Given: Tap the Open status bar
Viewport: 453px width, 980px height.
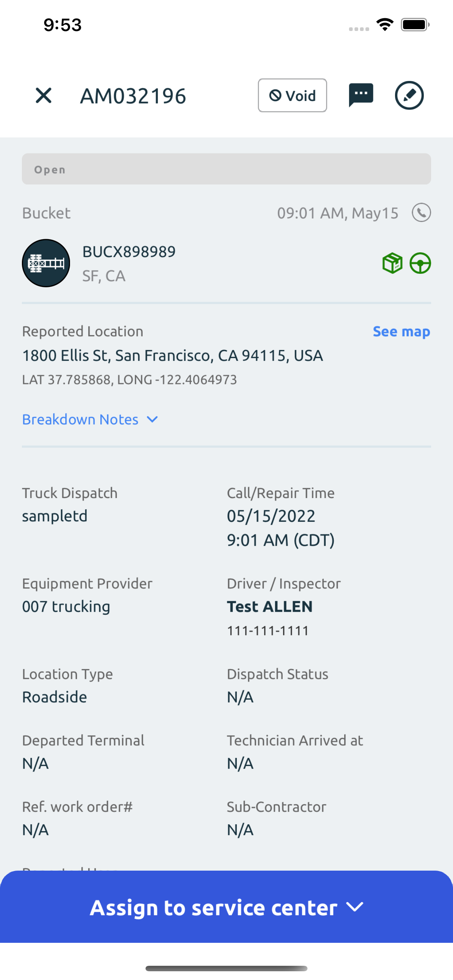Looking at the screenshot, I should click(226, 169).
